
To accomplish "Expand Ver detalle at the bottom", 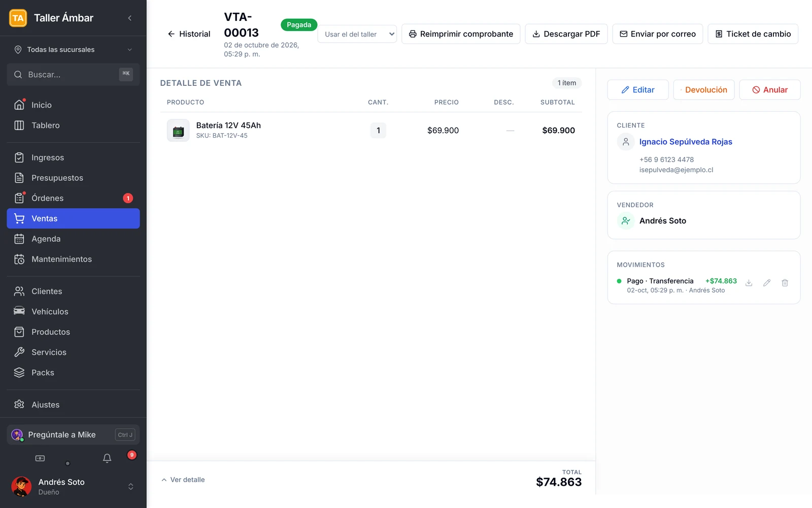I will pyautogui.click(x=183, y=480).
